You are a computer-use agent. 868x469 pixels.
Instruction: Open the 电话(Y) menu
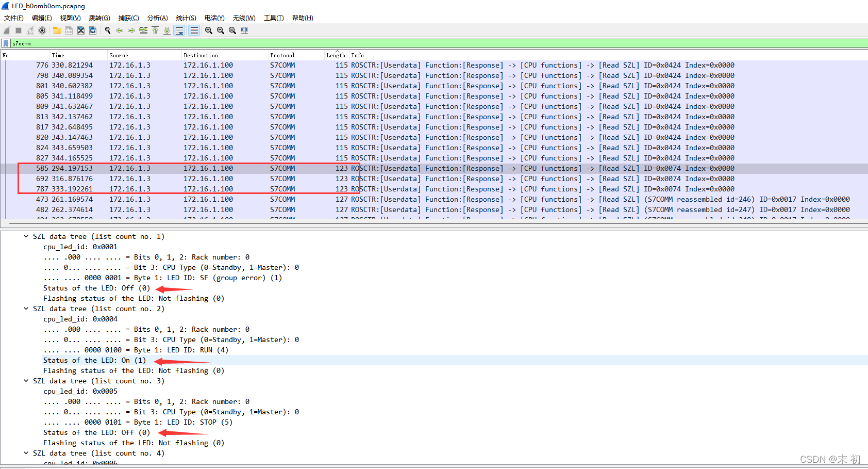(x=214, y=18)
